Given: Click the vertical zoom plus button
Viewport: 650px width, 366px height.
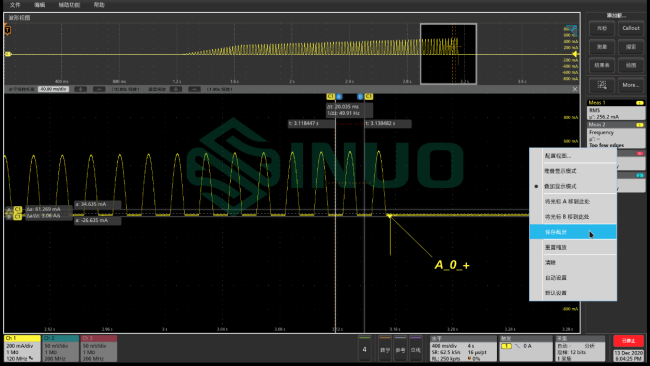Looking at the screenshot, I should (176, 89).
